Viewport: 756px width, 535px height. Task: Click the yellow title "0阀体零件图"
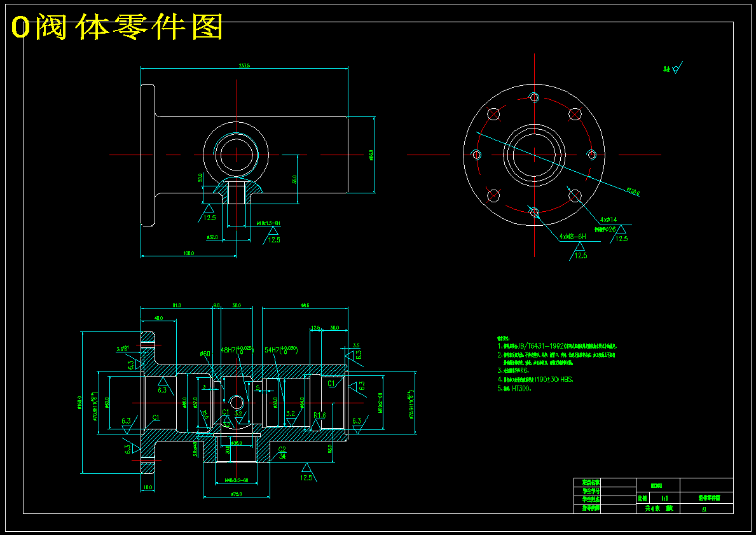coord(116,27)
